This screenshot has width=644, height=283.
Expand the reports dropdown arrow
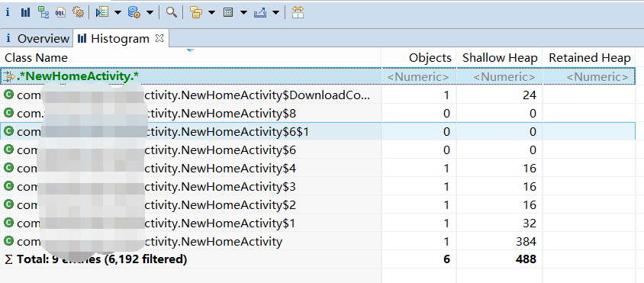(118, 13)
